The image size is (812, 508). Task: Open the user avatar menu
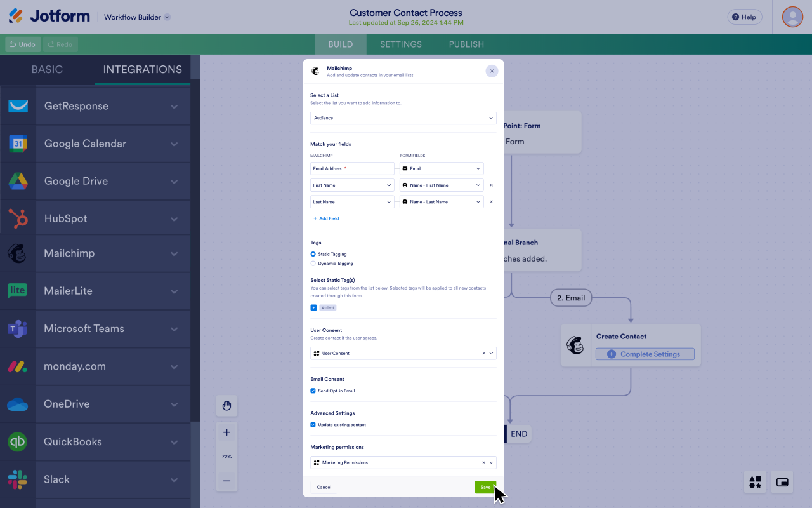(x=792, y=17)
